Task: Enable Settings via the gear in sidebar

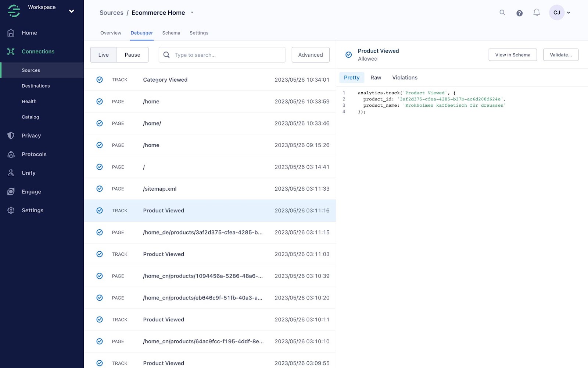Action: point(32,210)
